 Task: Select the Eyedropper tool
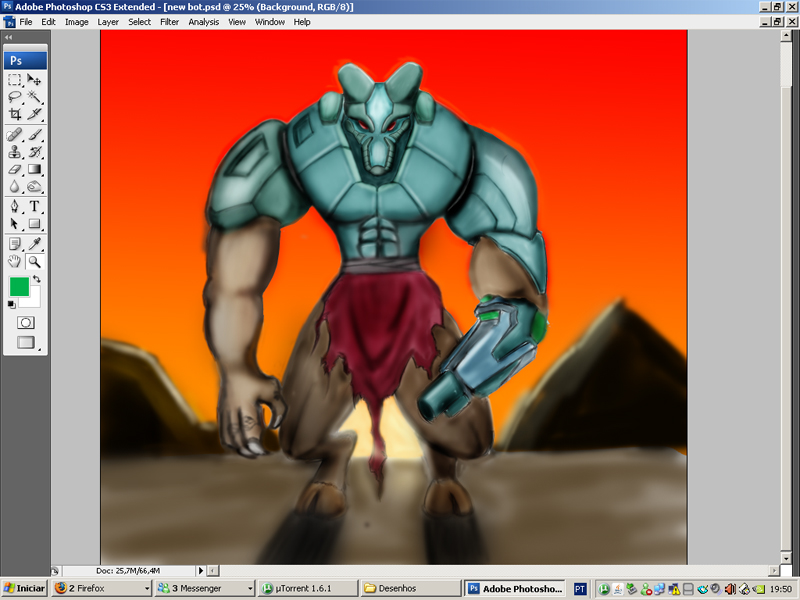click(x=34, y=244)
